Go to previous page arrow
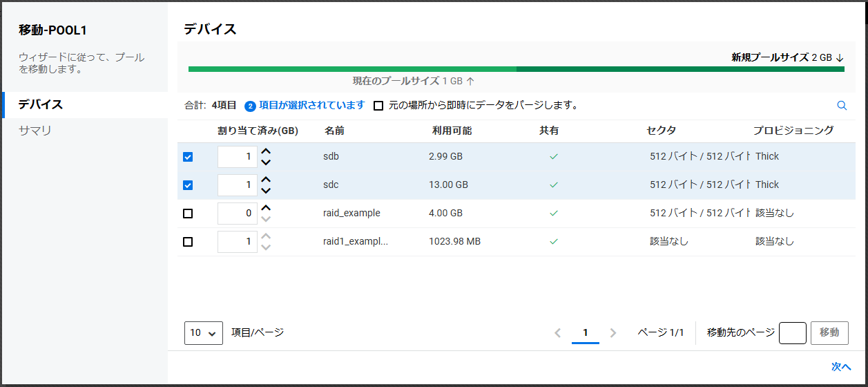This screenshot has width=868, height=387. (x=558, y=333)
